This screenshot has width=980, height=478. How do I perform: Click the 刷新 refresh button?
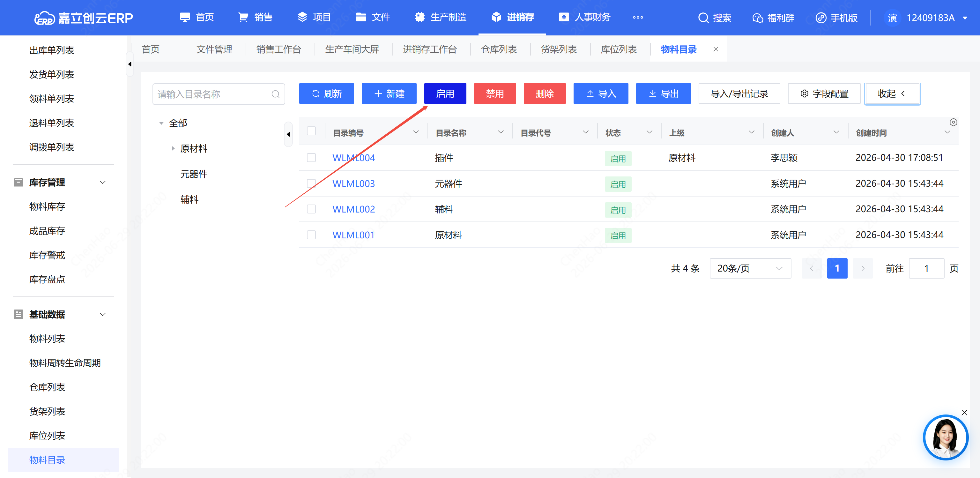point(326,93)
